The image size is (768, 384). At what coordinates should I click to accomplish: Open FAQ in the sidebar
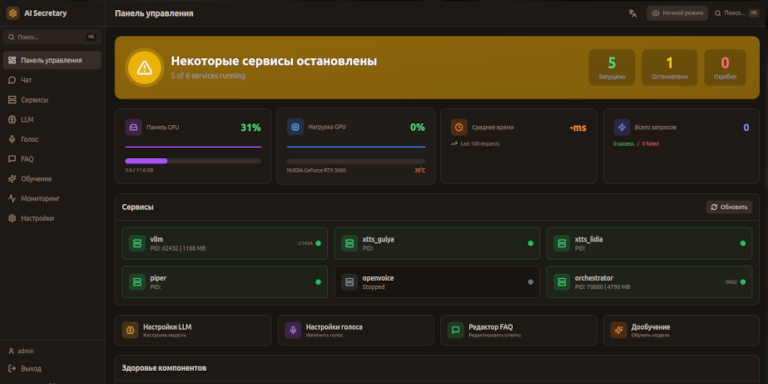click(52, 159)
